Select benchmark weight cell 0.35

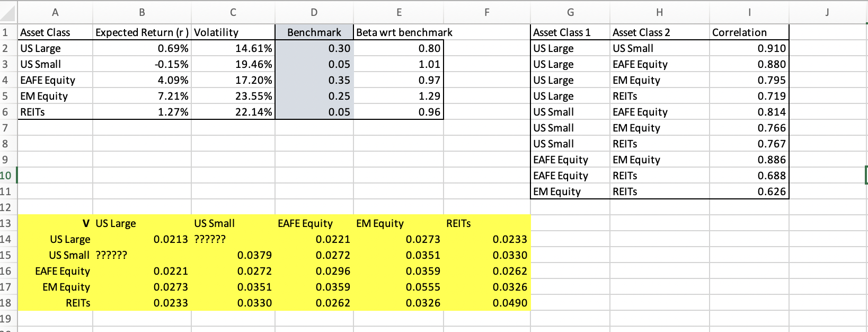coord(314,80)
